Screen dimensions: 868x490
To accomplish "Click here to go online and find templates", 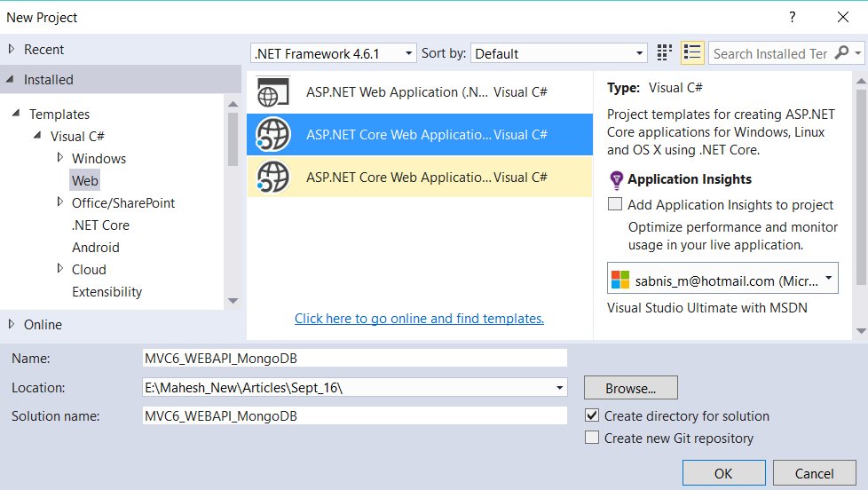I will click(419, 319).
